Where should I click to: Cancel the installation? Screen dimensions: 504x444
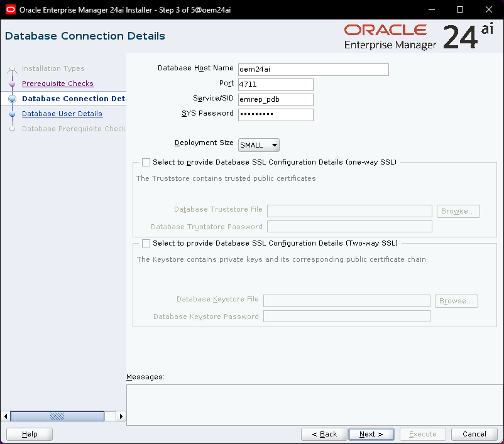point(474,434)
